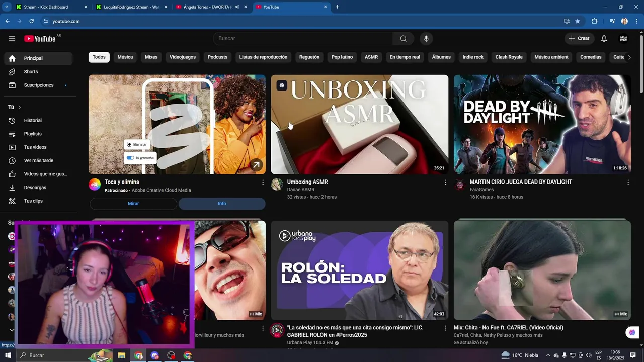Open Danae ASMR channel avatar
The height and width of the screenshot is (362, 644).
(277, 185)
